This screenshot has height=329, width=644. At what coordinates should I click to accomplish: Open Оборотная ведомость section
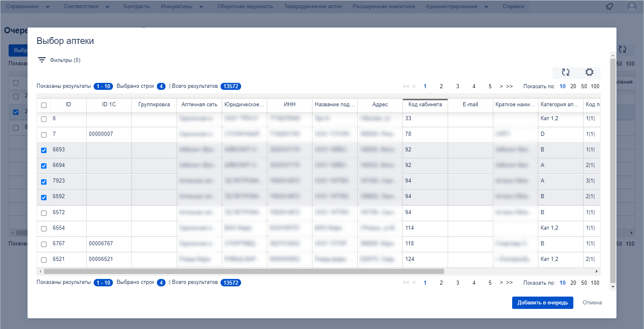point(245,7)
